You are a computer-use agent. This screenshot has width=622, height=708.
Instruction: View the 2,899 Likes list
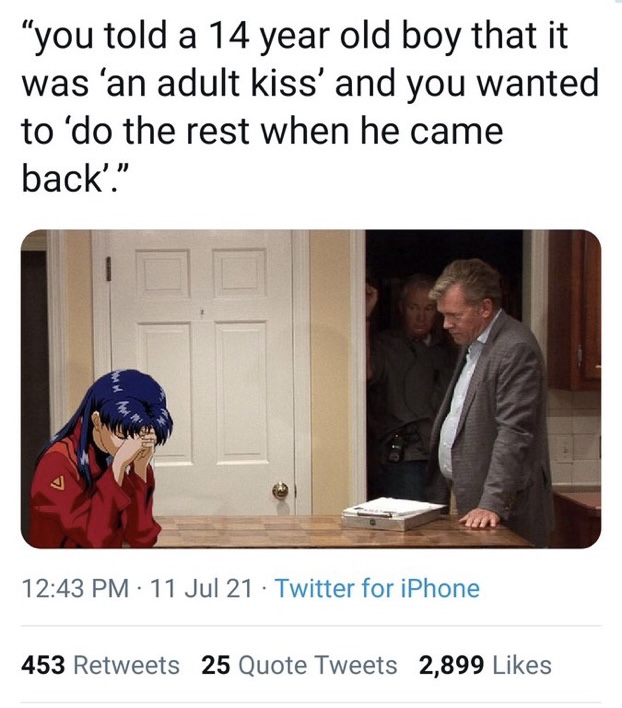(485, 665)
